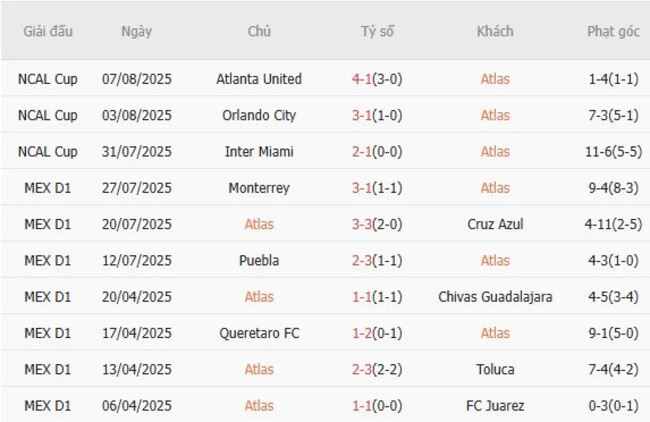Select the 06/04/2025 match date
The width and height of the screenshot is (650, 422).
(x=137, y=406)
